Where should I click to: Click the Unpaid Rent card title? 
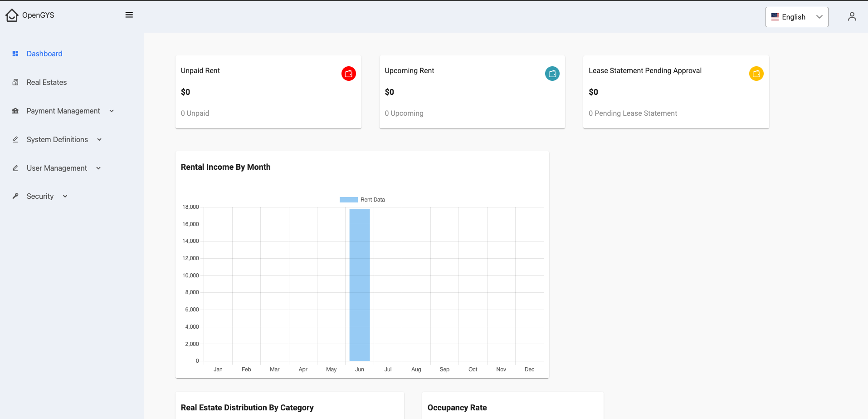(x=200, y=71)
